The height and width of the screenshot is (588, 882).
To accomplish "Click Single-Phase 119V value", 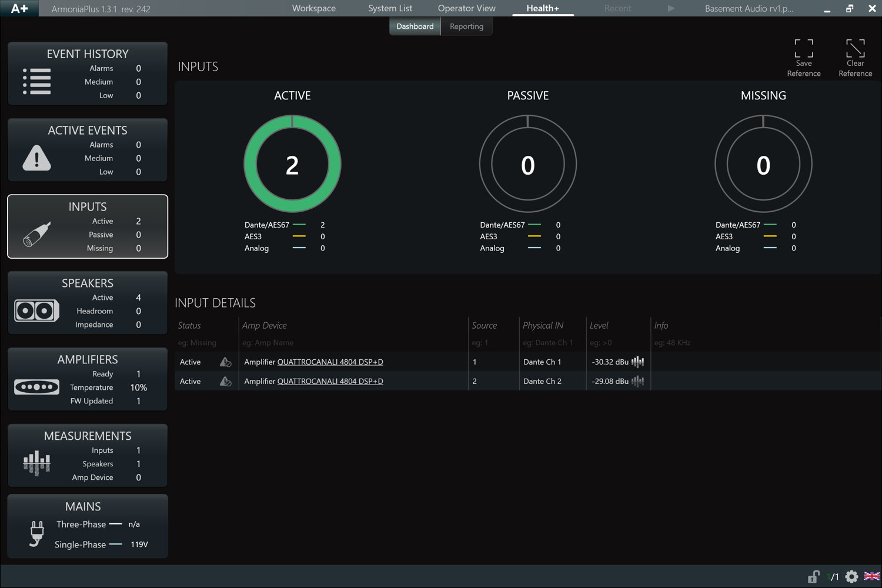I will (x=139, y=544).
